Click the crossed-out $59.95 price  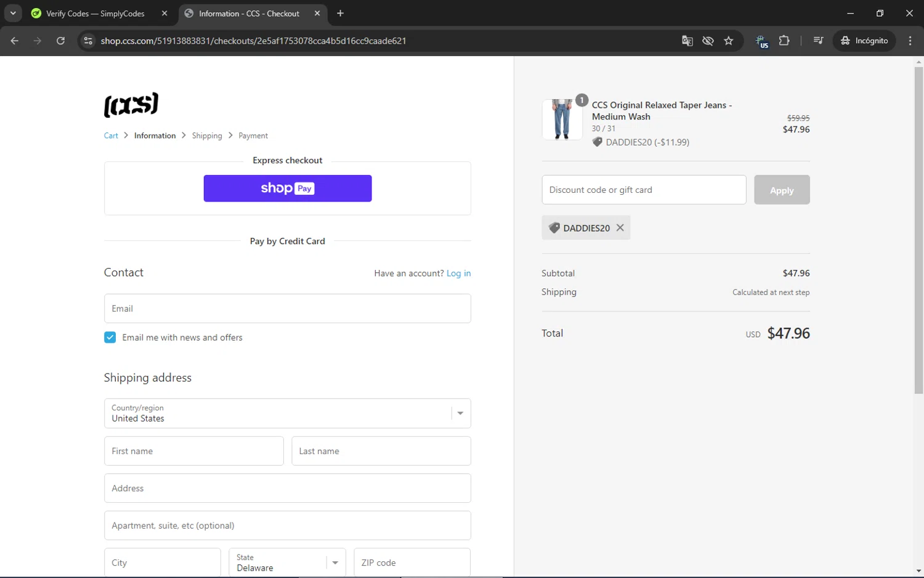798,118
